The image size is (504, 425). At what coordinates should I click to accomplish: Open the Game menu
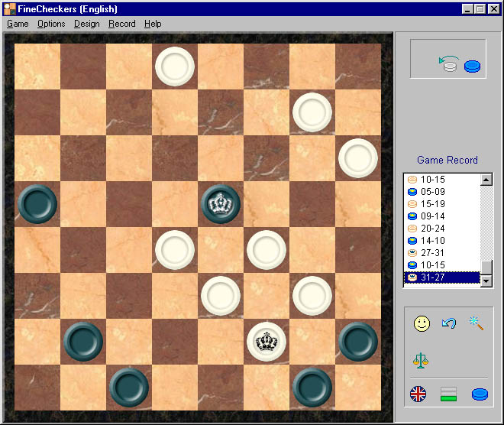[18, 24]
